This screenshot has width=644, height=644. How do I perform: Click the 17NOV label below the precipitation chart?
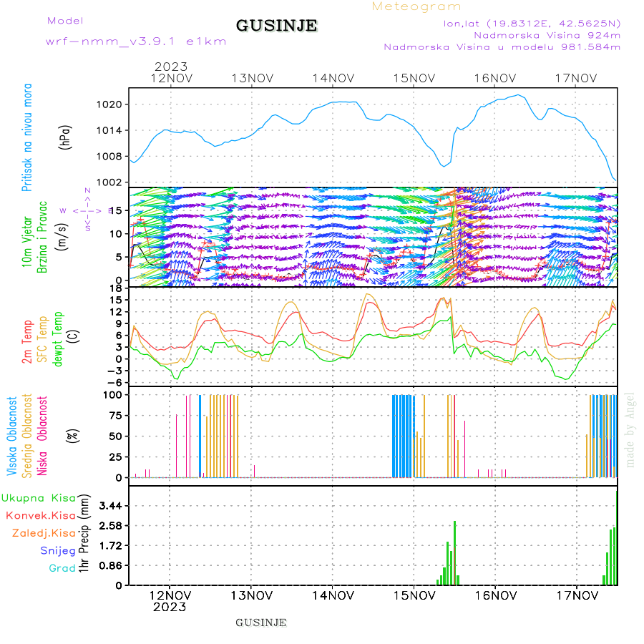577,595
